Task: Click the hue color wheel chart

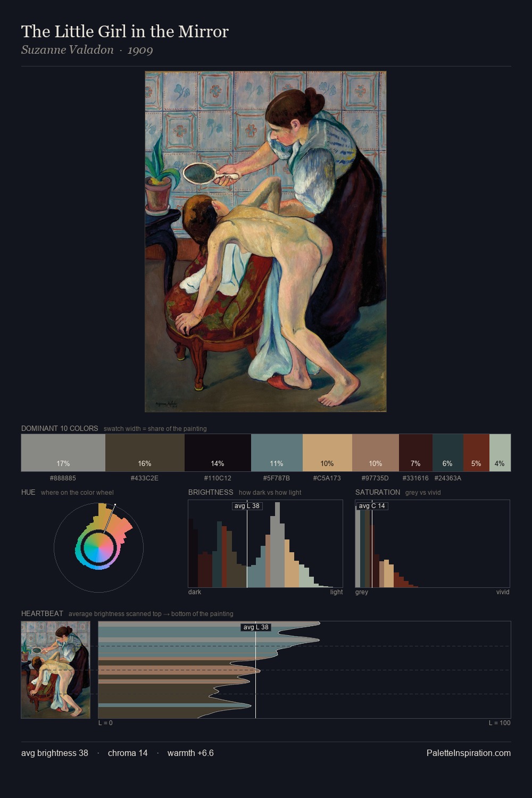Action: click(x=98, y=547)
